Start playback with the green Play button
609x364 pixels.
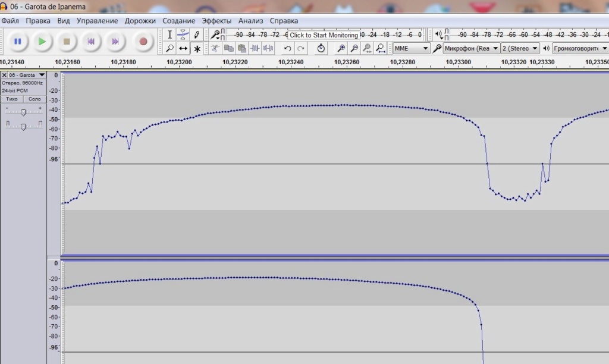[x=42, y=42]
